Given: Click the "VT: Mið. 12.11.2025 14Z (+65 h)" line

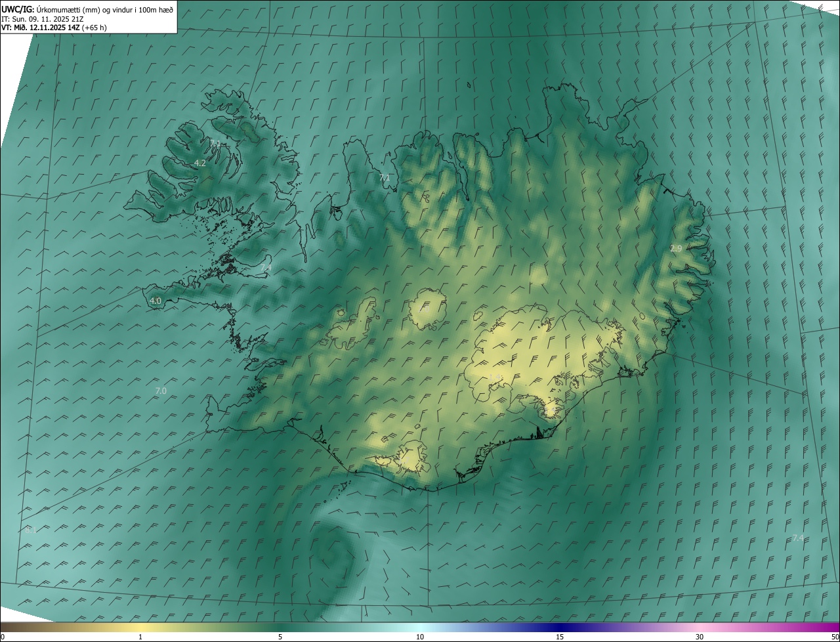Looking at the screenshot, I should (54, 28).
